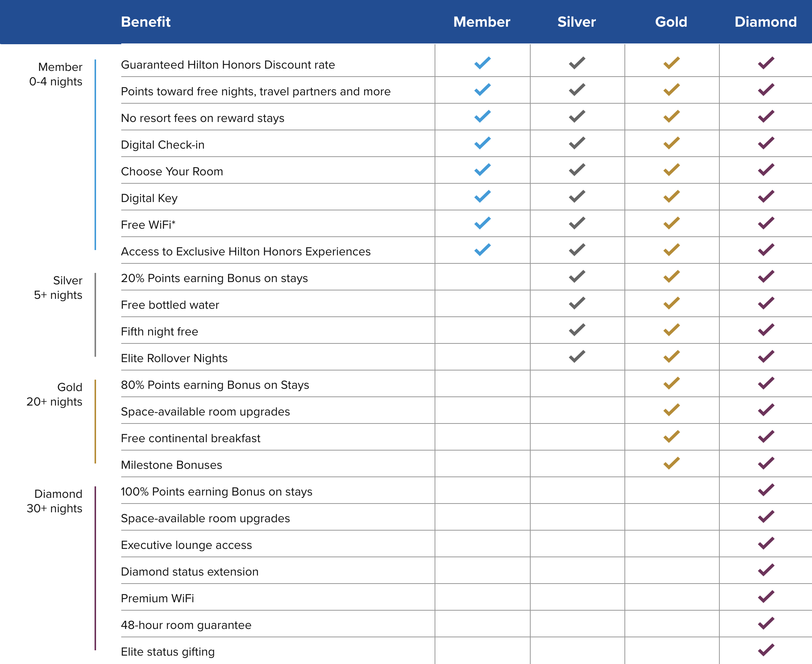
Task: Click Diamond checkmark for 100% Points earning Bonus
Action: [766, 490]
